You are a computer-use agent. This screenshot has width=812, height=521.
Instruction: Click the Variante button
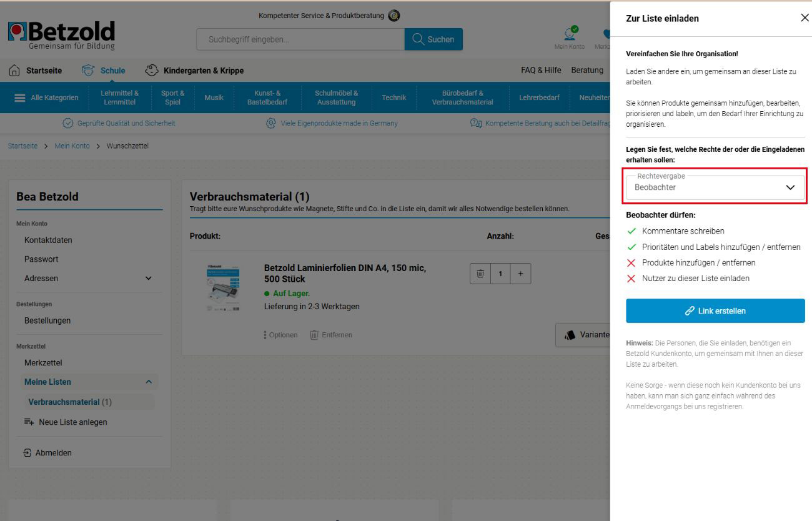point(583,335)
